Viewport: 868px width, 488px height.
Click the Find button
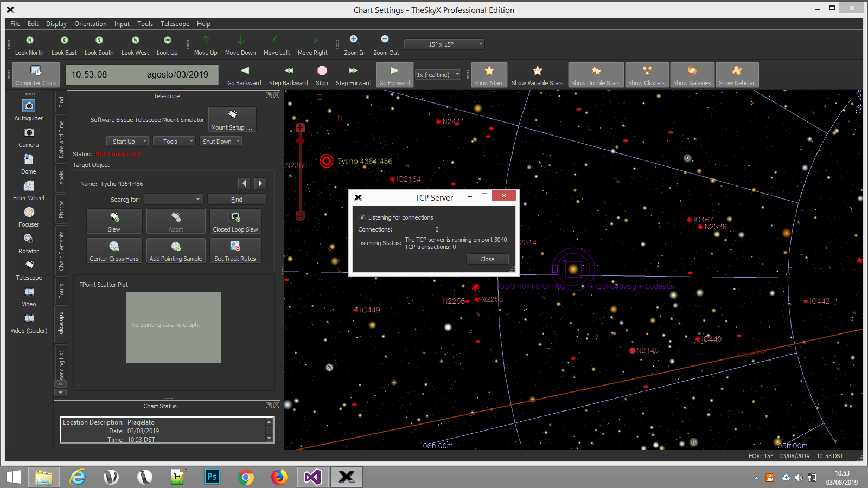tap(237, 200)
